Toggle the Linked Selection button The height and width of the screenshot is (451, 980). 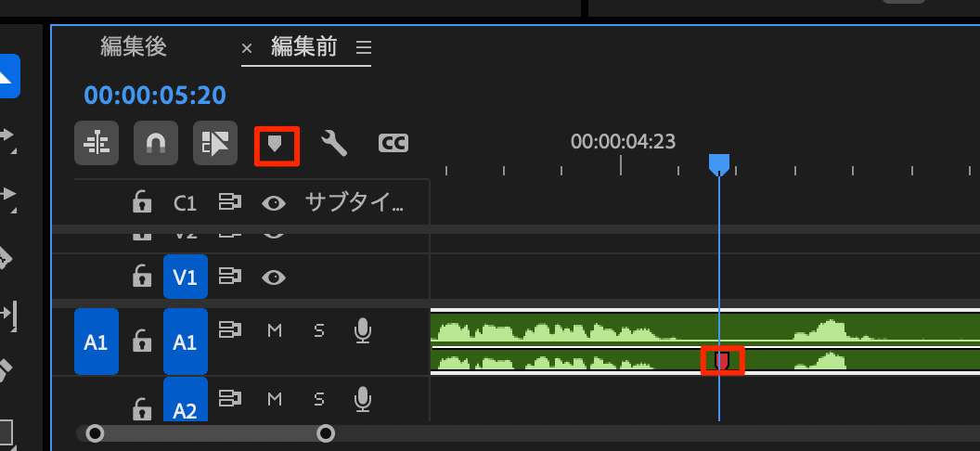click(215, 143)
